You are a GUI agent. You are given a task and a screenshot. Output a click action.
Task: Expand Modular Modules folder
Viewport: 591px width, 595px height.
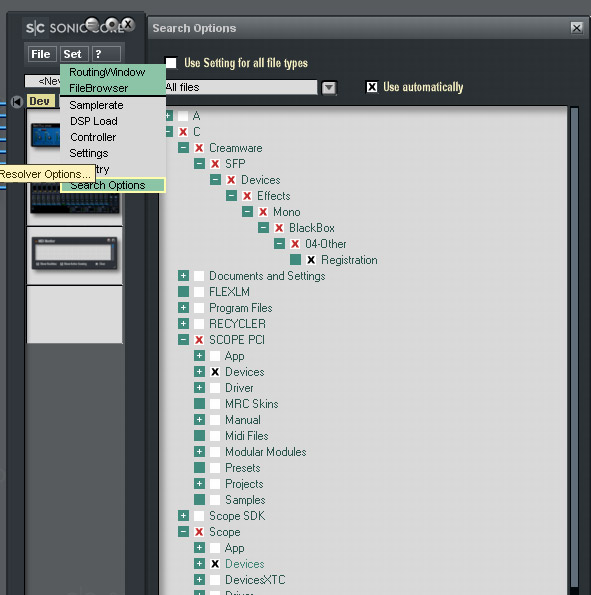[x=199, y=452]
